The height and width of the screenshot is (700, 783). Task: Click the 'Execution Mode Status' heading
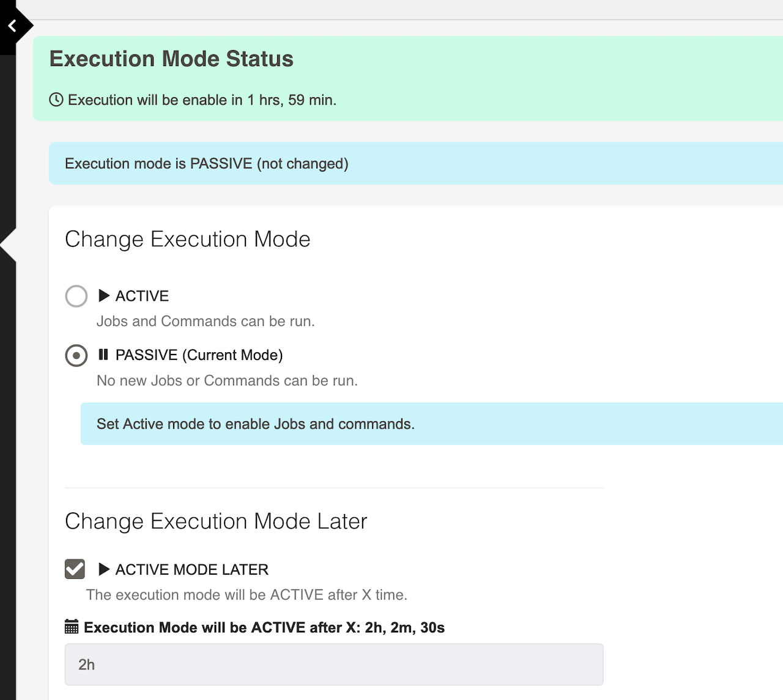[171, 59]
